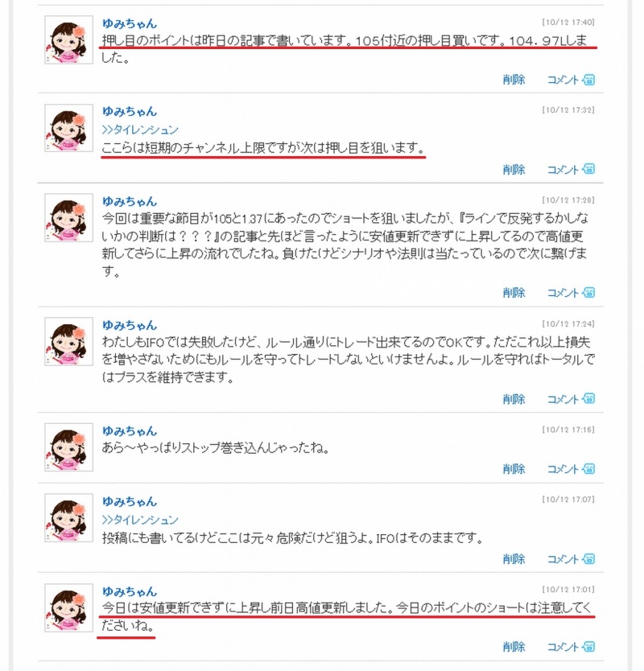Click 削除 on the 17:01 post

514,647
